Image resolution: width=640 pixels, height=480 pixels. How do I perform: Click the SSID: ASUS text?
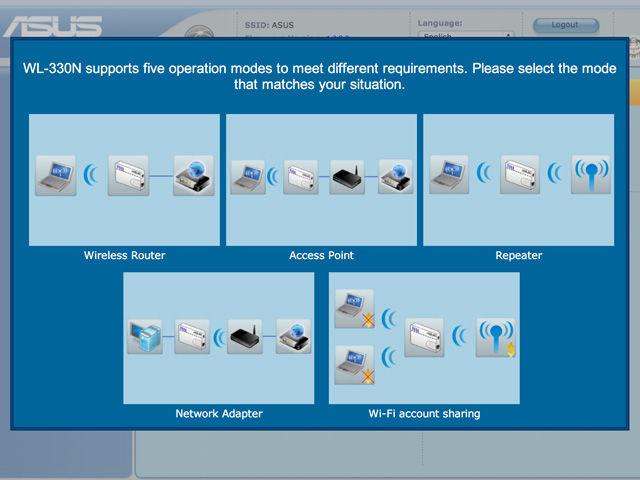pos(269,25)
